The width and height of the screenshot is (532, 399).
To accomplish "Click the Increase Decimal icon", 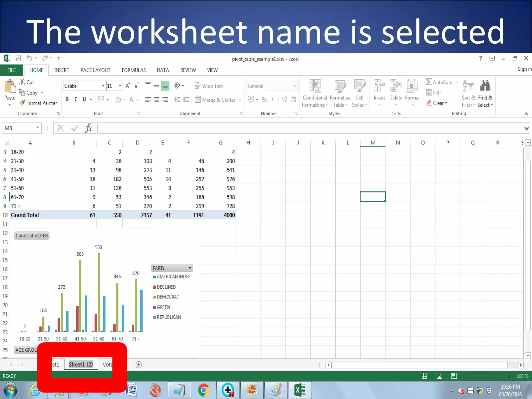I will tap(285, 99).
